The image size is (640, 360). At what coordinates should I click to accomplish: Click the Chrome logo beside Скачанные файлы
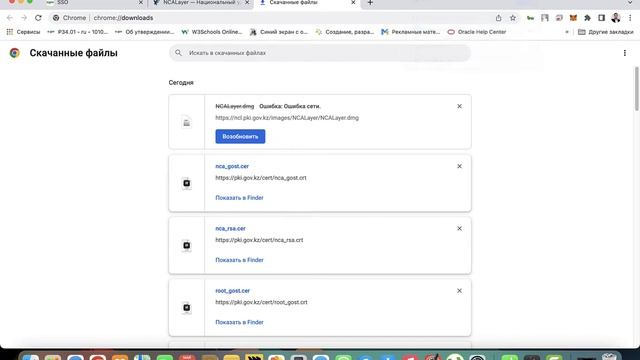15,53
